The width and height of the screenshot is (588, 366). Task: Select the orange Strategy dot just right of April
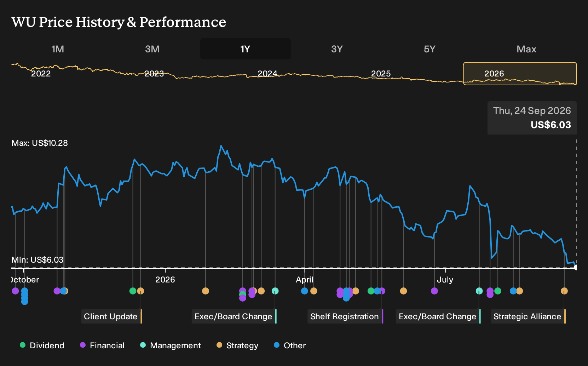tap(313, 291)
